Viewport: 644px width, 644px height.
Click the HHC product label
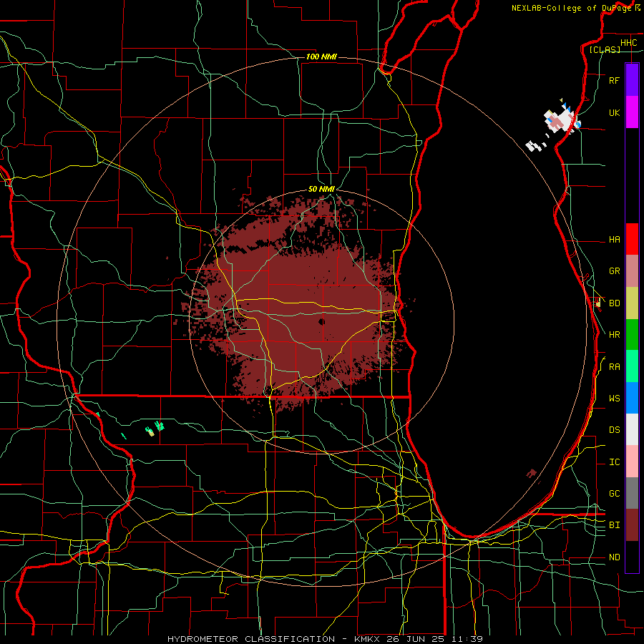[x=628, y=43]
